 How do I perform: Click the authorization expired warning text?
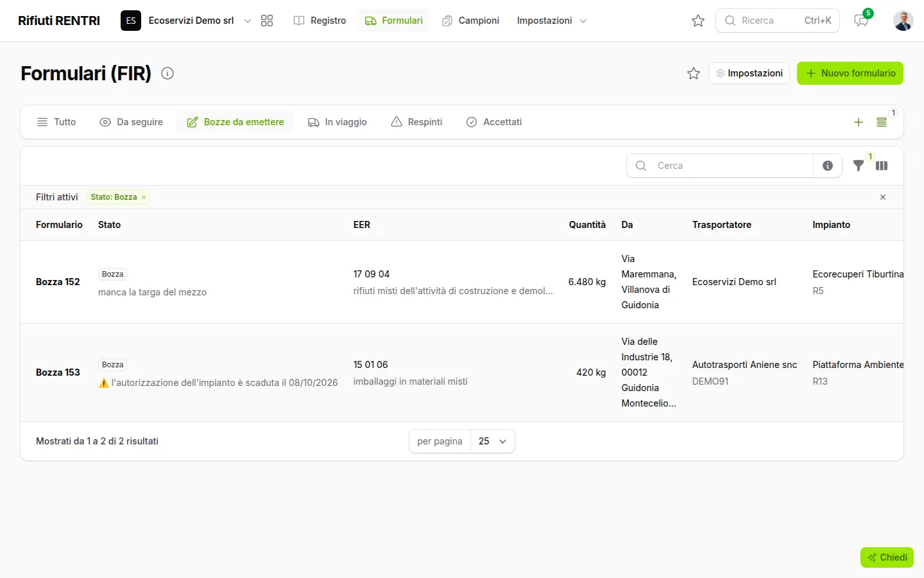218,383
